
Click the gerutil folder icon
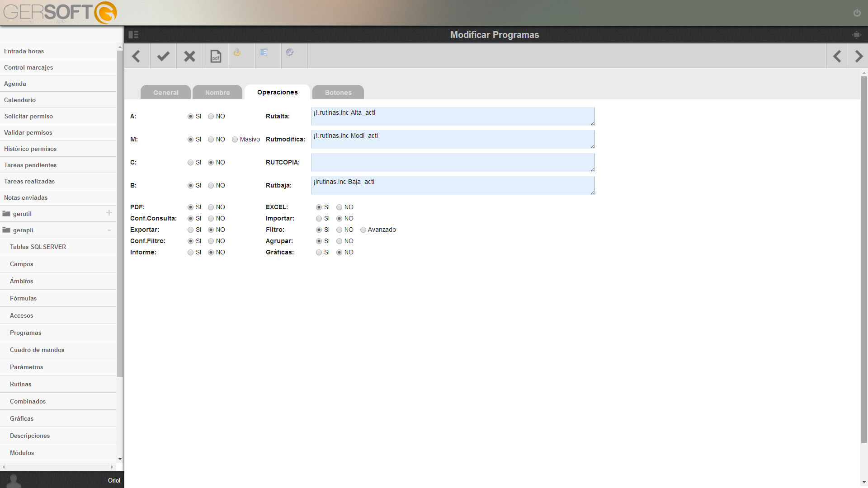(x=6, y=214)
